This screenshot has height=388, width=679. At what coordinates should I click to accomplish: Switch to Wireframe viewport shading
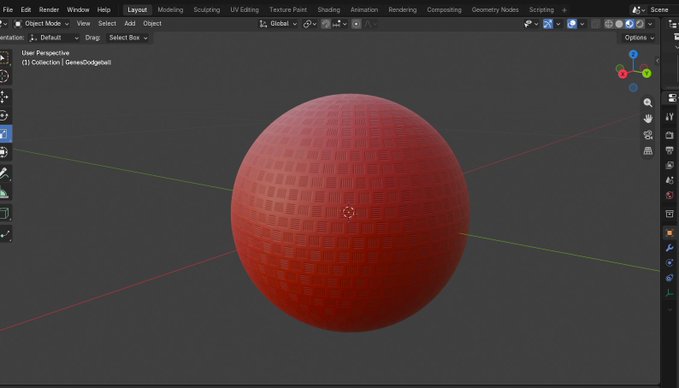pos(608,24)
